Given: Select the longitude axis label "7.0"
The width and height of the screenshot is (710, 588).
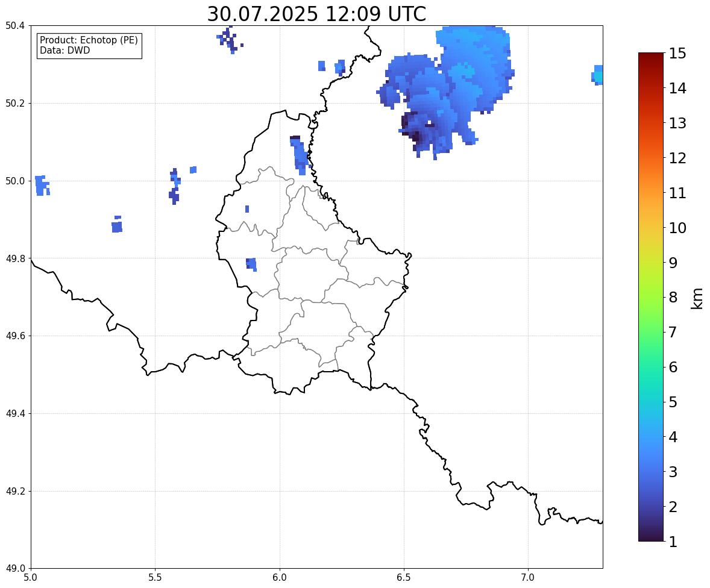Looking at the screenshot, I should click(528, 578).
